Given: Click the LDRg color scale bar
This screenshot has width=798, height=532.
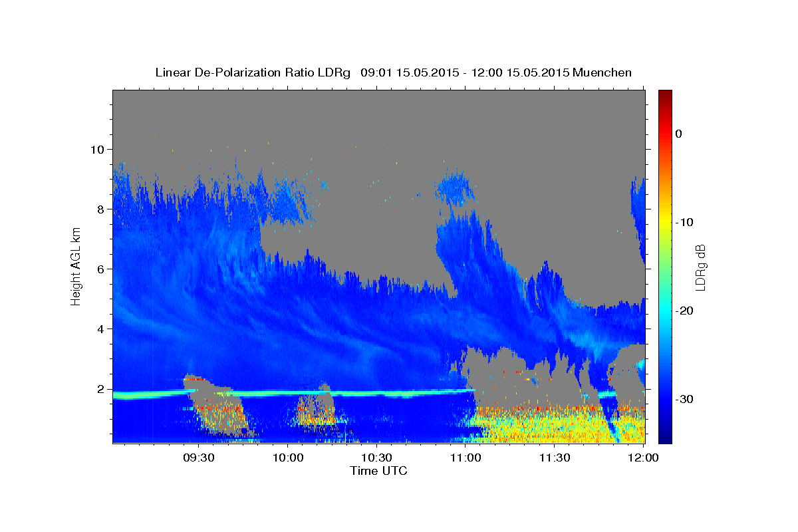Looking at the screenshot, I should point(665,267).
